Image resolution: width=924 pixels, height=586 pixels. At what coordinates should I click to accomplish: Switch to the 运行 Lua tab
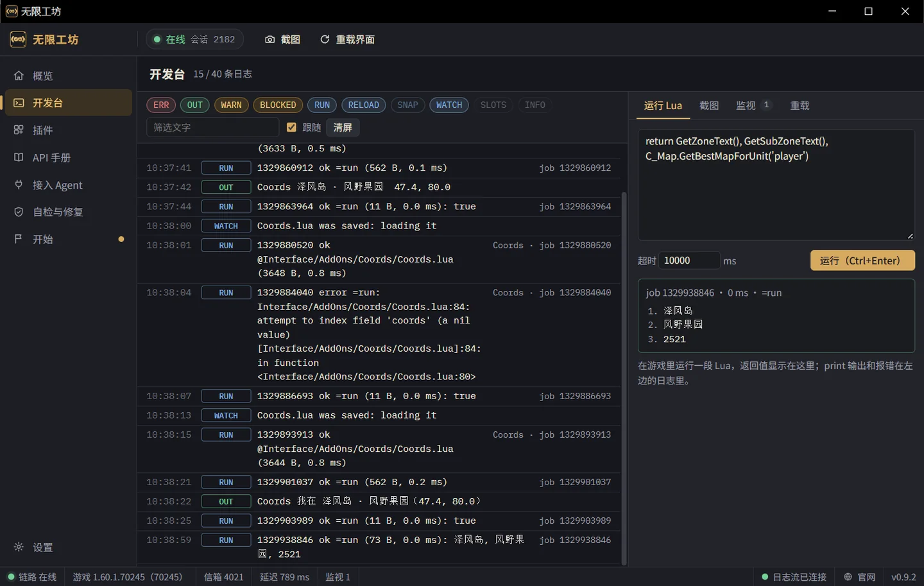663,105
